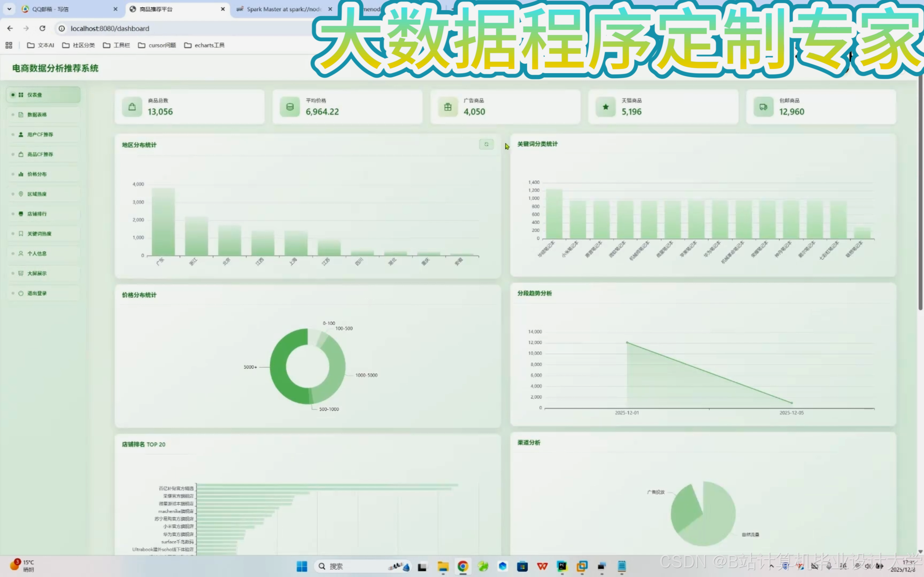
Task: Select 用户CF推荐 in the sidebar
Action: (40, 134)
